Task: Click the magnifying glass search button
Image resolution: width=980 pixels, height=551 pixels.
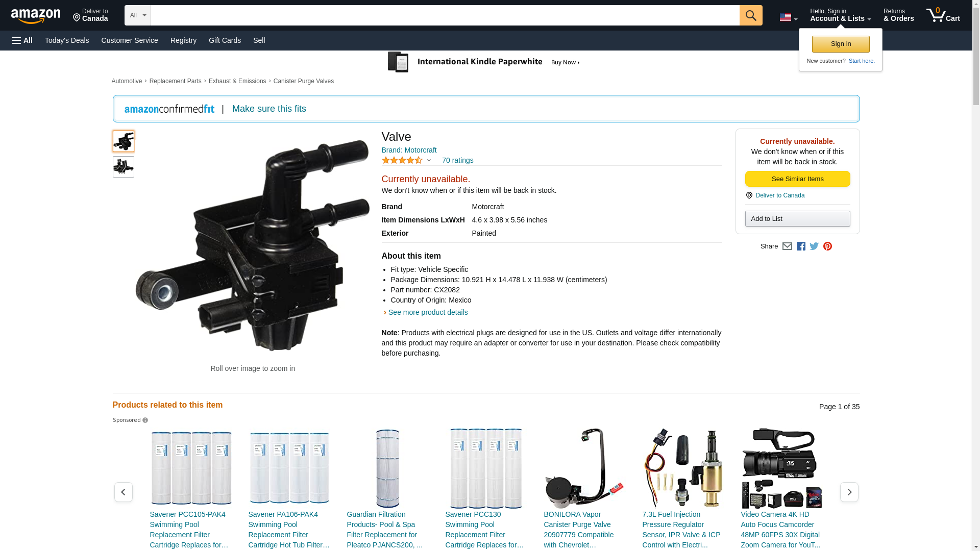Action: tap(750, 15)
